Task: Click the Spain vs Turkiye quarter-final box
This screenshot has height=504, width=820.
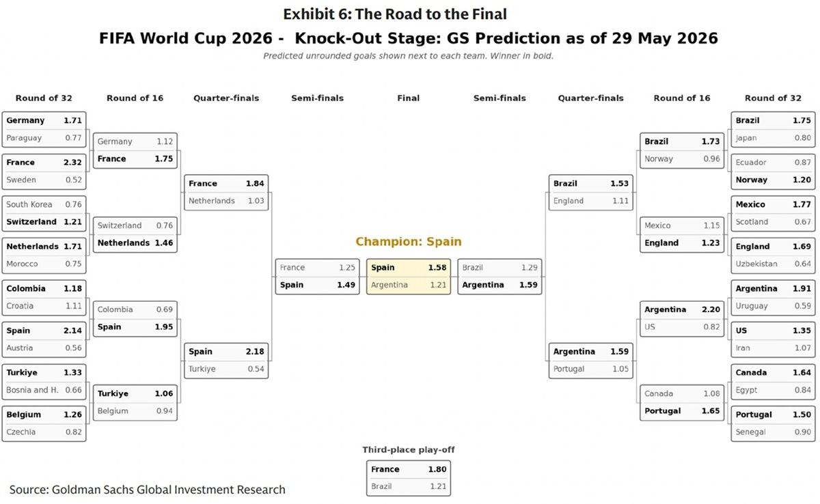Action: click(226, 361)
